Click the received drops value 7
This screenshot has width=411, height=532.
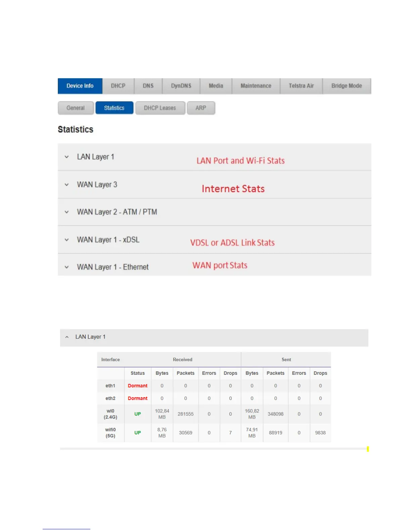pyautogui.click(x=230, y=433)
